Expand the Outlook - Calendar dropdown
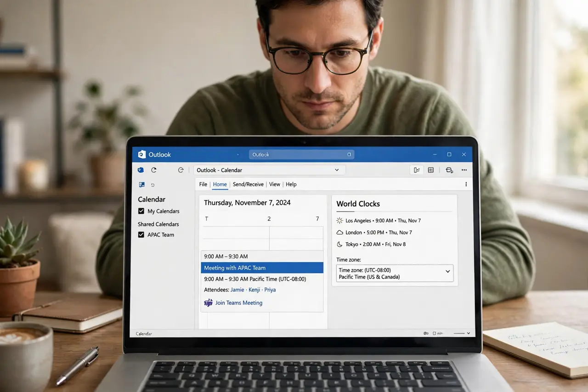588x392 pixels. pyautogui.click(x=337, y=170)
